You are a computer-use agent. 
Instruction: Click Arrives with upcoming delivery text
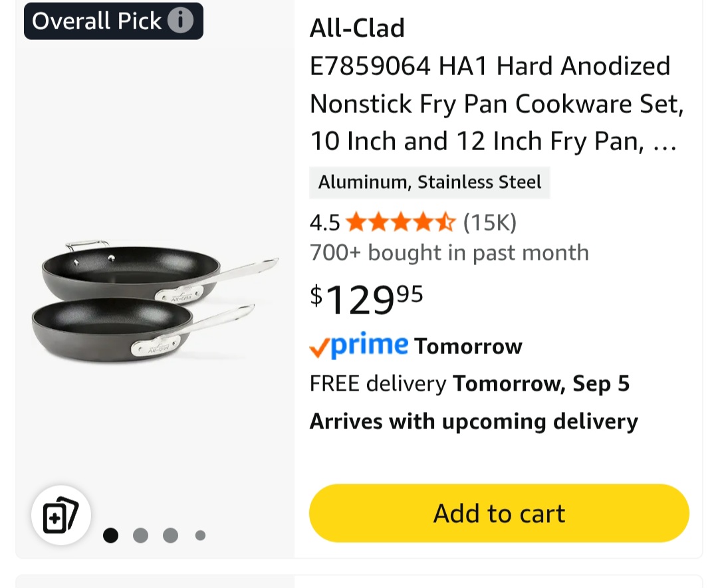(x=473, y=421)
